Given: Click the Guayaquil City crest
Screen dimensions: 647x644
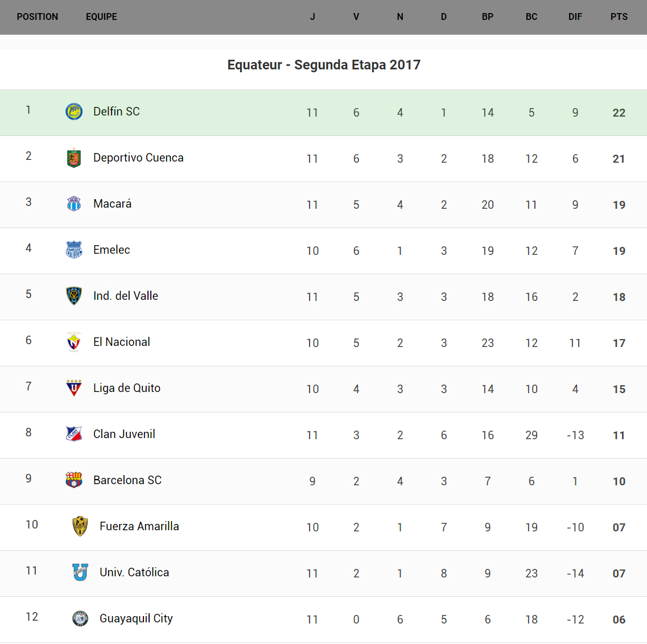Looking at the screenshot, I should (x=80, y=618).
